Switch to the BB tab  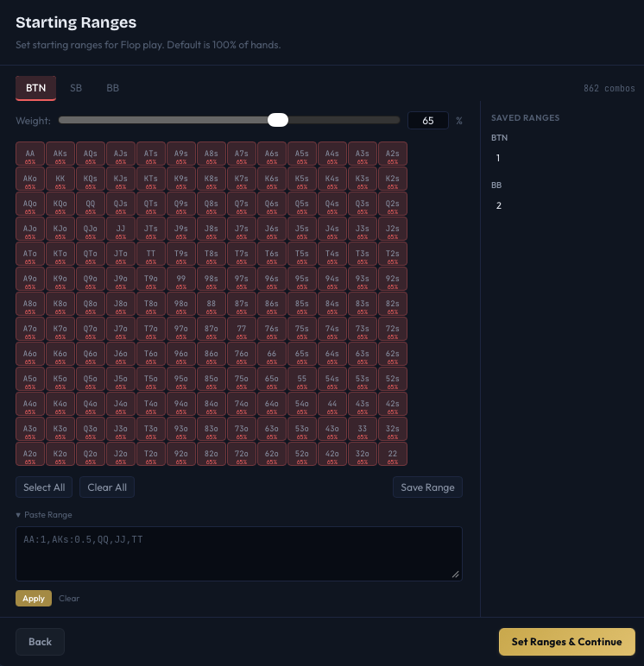point(113,88)
